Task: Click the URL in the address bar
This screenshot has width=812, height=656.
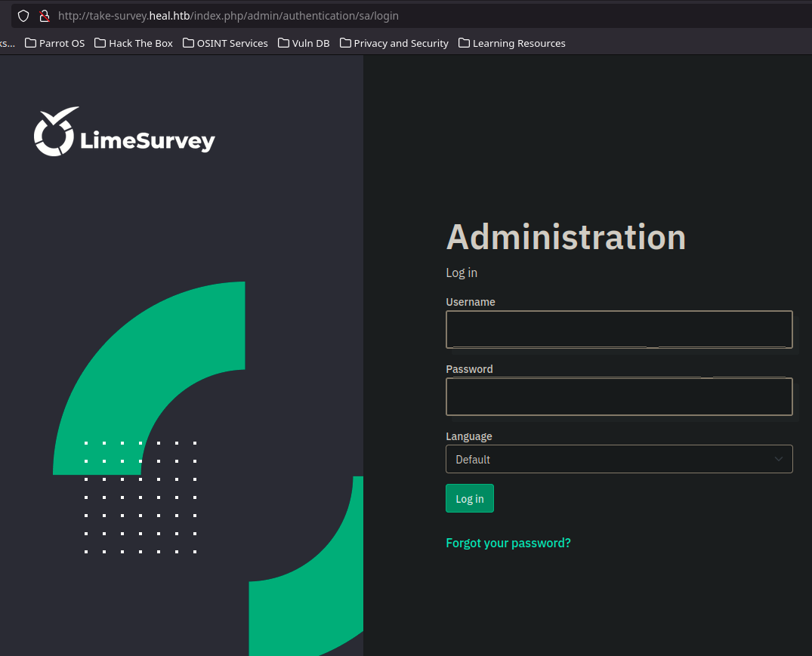Action: coord(228,16)
